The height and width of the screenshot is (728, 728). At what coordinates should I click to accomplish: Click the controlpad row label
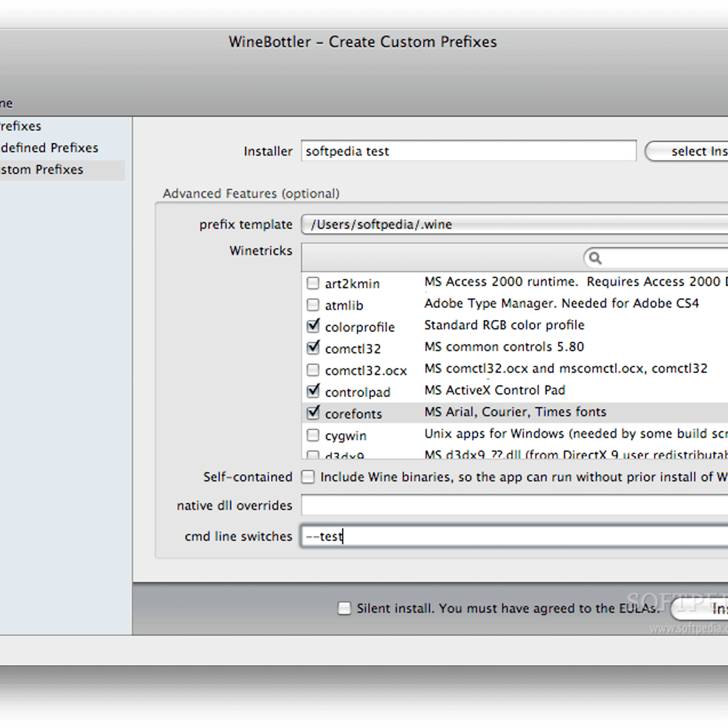tap(358, 392)
